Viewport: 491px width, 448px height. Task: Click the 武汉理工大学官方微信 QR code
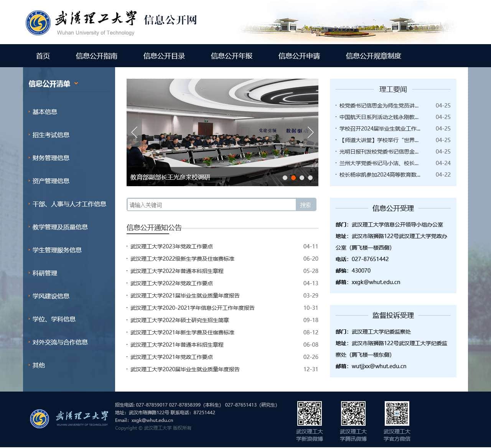pyautogui.click(x=397, y=413)
